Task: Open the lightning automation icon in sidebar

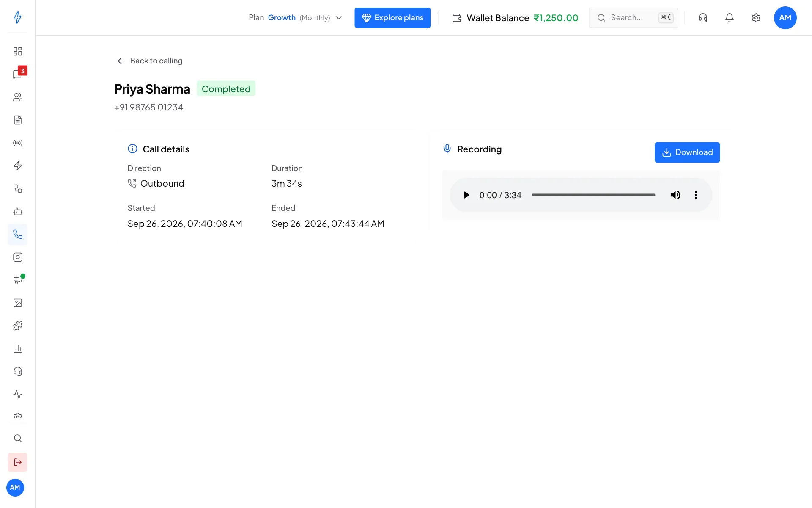Action: point(17,166)
